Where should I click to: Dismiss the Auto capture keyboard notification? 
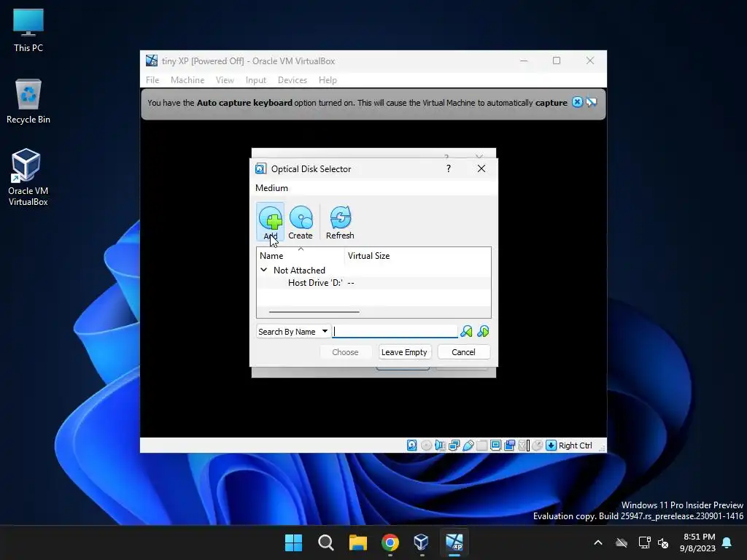577,102
